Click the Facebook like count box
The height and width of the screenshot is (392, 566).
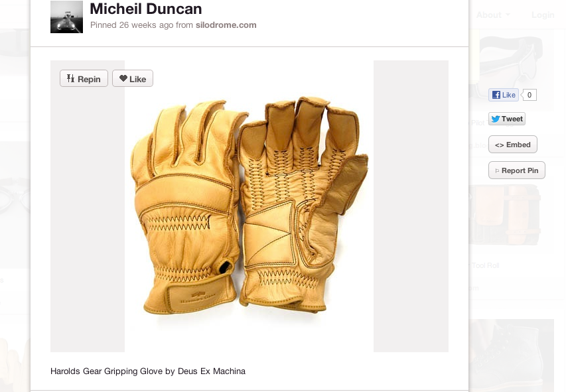[530, 95]
